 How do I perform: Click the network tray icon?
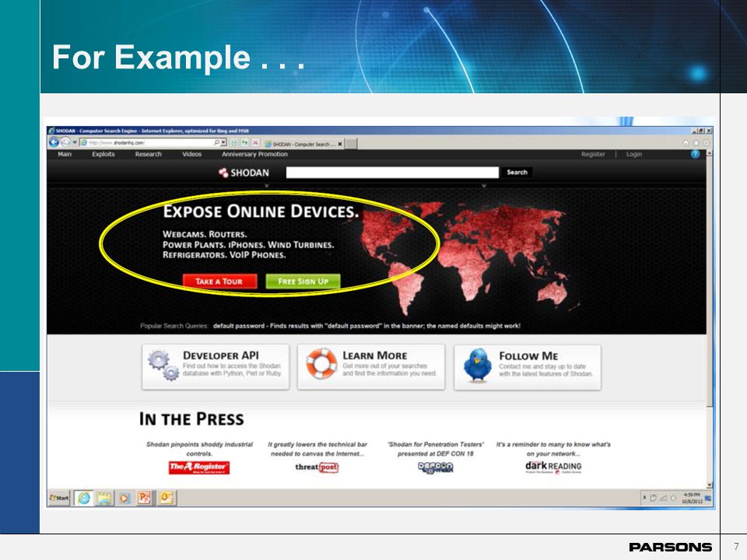tap(663, 498)
